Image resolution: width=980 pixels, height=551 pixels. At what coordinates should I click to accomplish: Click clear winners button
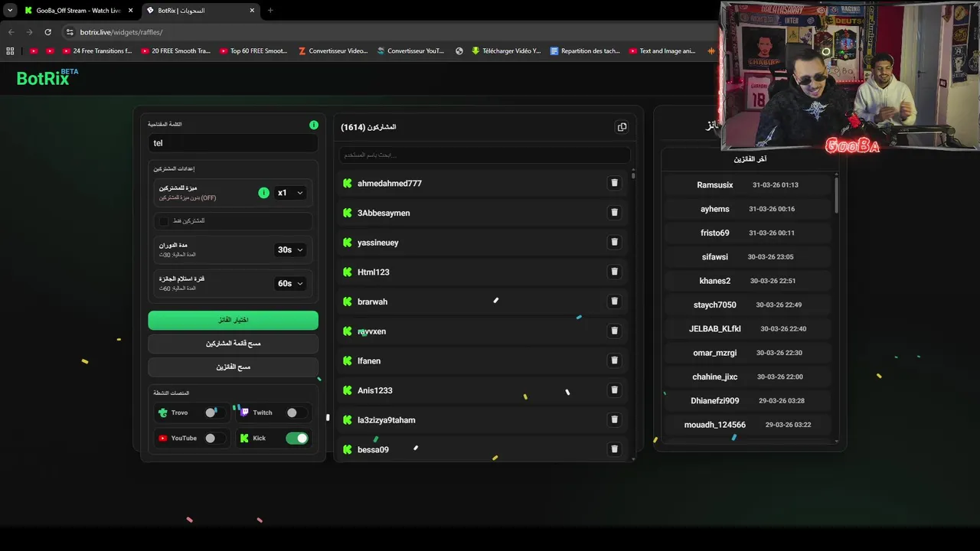[233, 367]
